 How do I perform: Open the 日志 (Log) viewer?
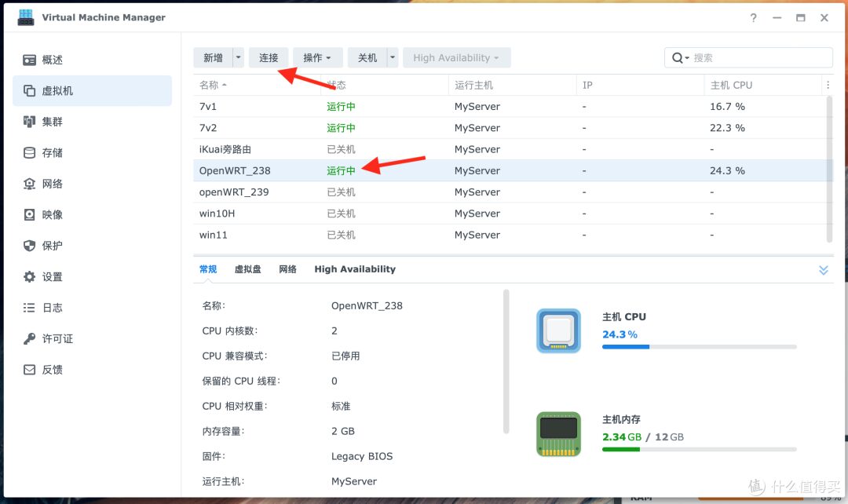pyautogui.click(x=50, y=307)
